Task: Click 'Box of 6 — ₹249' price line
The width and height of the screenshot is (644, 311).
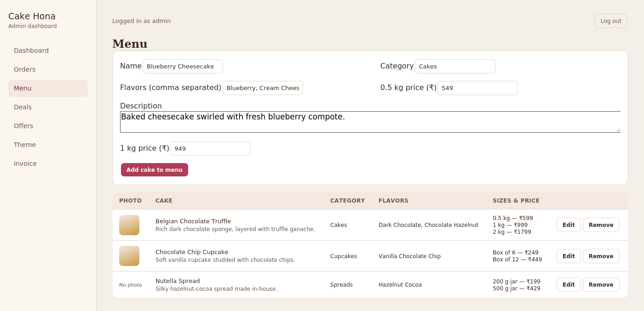Action: (516, 253)
